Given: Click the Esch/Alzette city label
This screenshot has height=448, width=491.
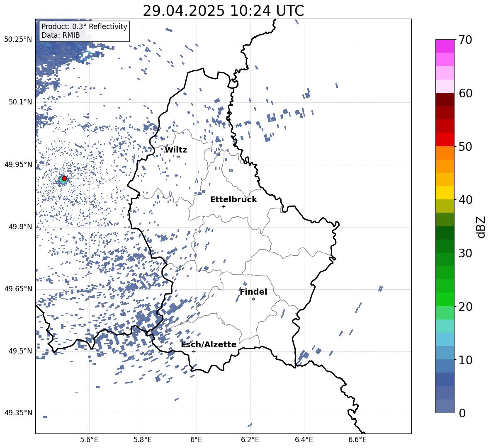Looking at the screenshot, I should 209,344.
